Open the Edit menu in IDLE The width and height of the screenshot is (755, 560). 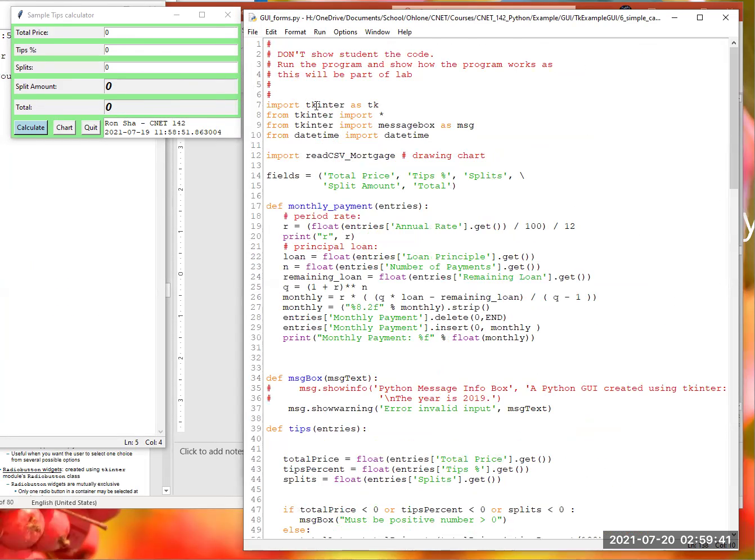tap(271, 32)
